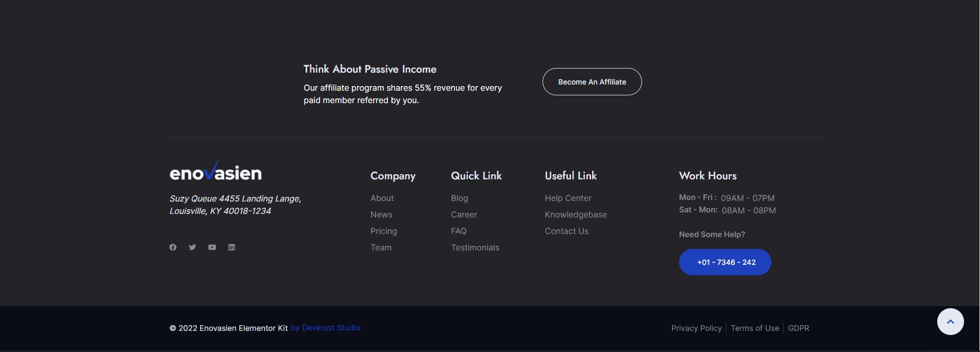980x352 pixels.
Task: Open the LinkedIn social icon
Action: coord(232,247)
